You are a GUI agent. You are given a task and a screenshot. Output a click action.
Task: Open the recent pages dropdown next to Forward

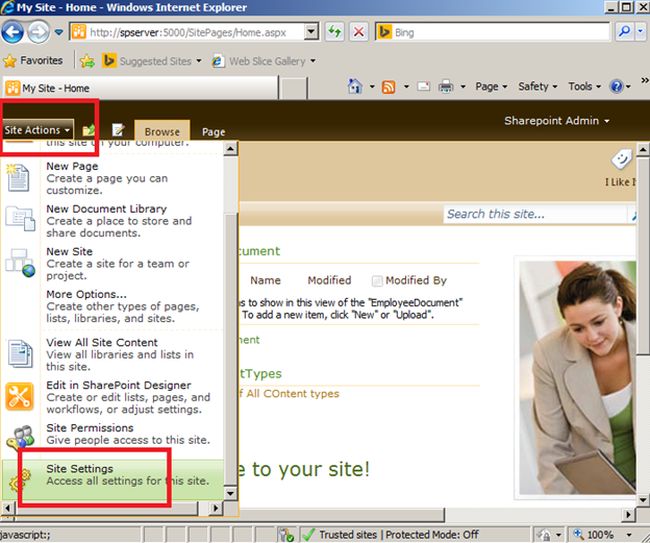point(59,32)
